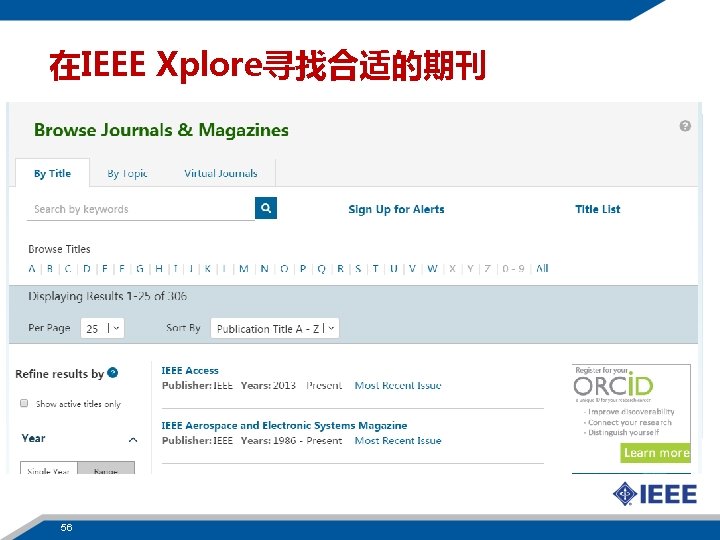Browse titles starting with letter D
This screenshot has height=540, width=720.
click(86, 269)
